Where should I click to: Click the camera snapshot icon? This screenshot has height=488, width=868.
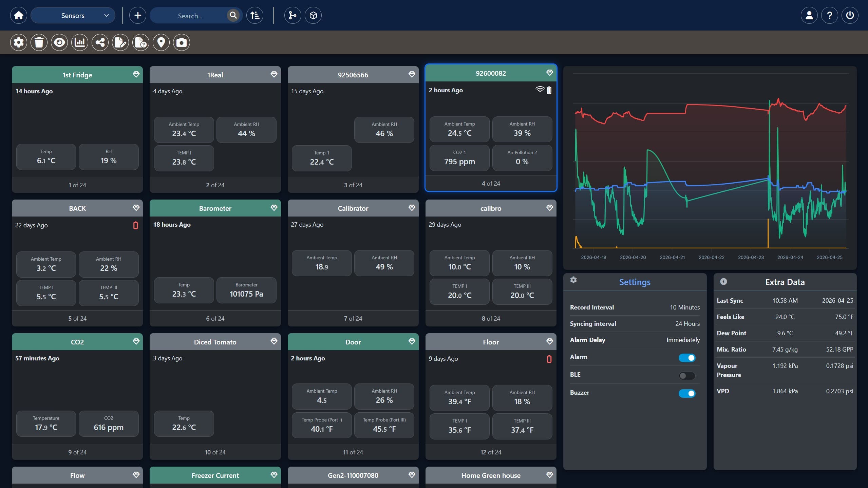[x=182, y=42]
